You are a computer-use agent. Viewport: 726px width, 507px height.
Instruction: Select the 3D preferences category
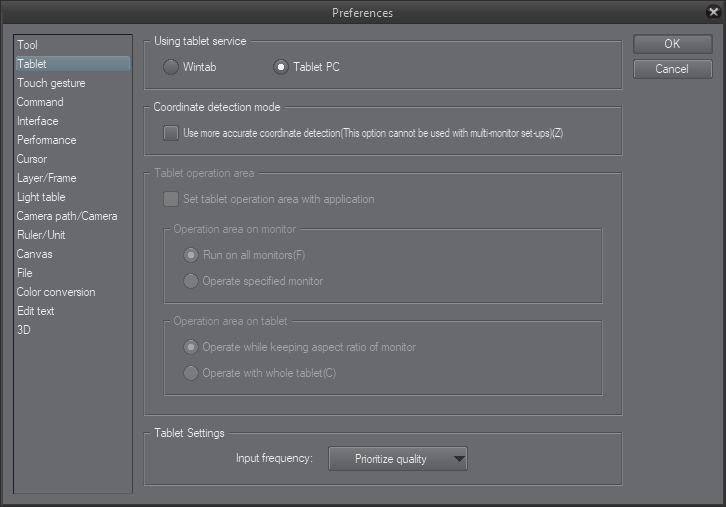point(24,330)
